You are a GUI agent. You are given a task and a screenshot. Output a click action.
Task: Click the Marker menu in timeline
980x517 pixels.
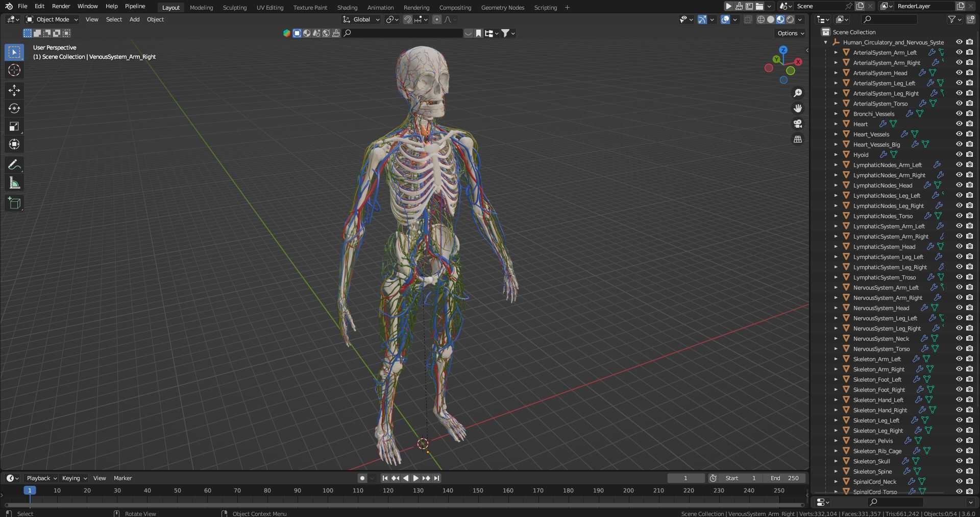122,478
